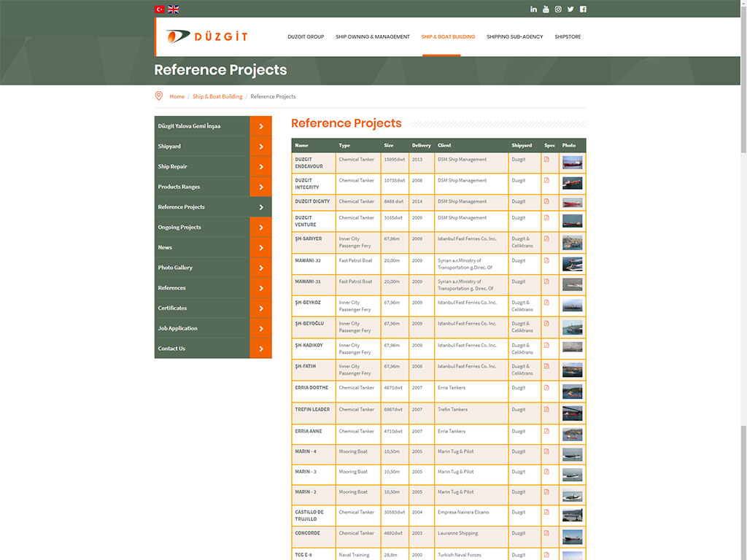Open spec PDF for DUZGIT DIGNITY
The width and height of the screenshot is (747, 560).
click(x=547, y=201)
